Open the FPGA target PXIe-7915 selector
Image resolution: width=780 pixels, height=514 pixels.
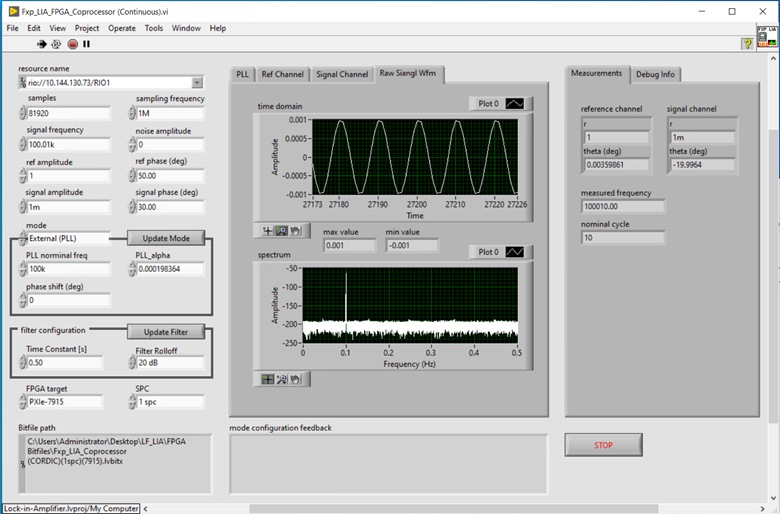tap(64, 401)
